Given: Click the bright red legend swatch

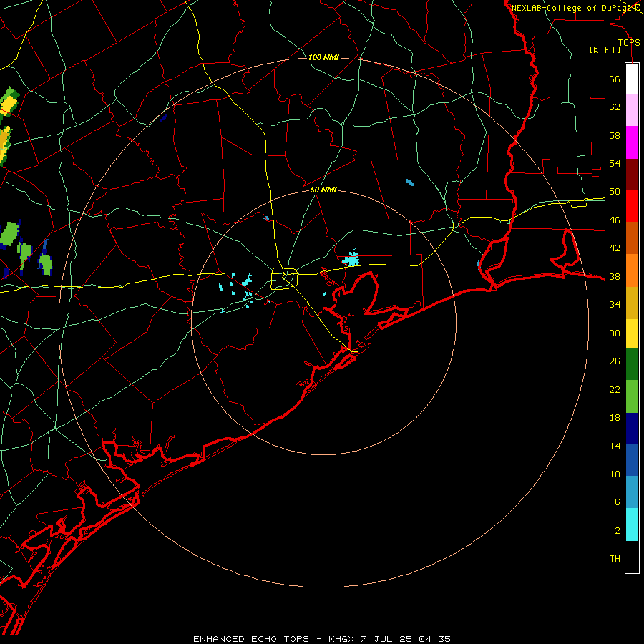Looking at the screenshot, I should pos(632,206).
